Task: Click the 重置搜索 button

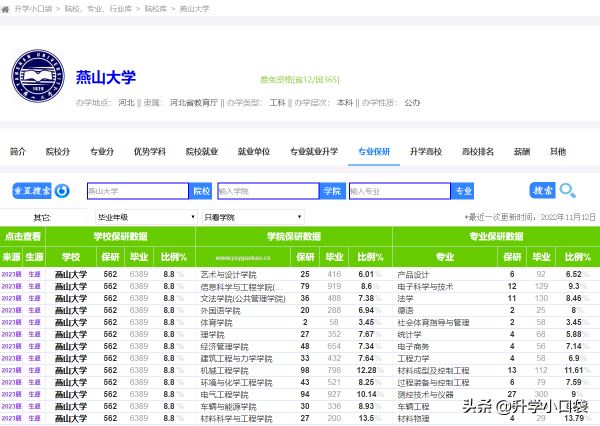Action: tap(32, 191)
